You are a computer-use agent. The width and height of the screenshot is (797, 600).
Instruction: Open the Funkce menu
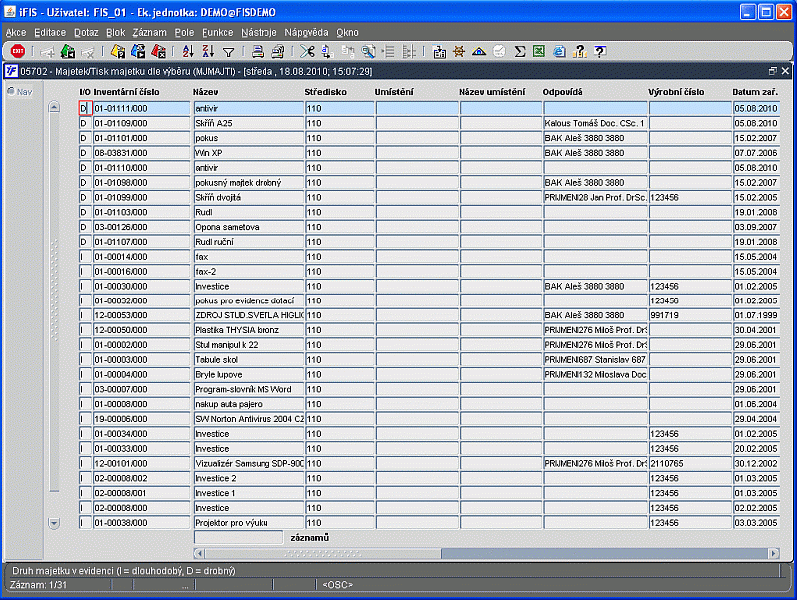[x=217, y=33]
